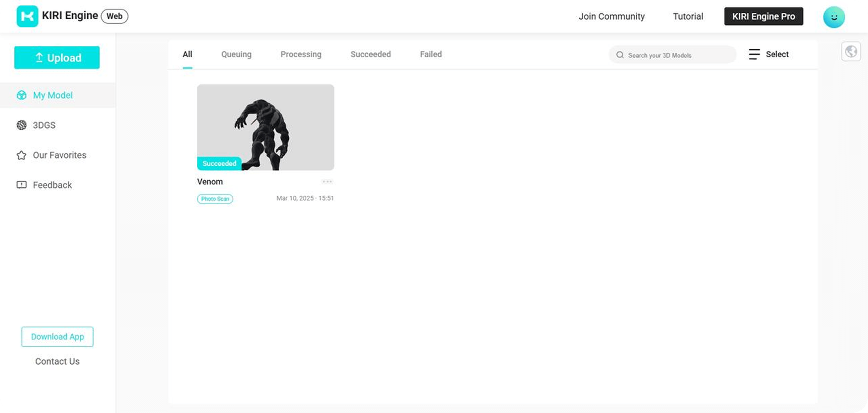This screenshot has height=413, width=868.
Task: Click the Search your 3D Models field
Action: [677, 55]
